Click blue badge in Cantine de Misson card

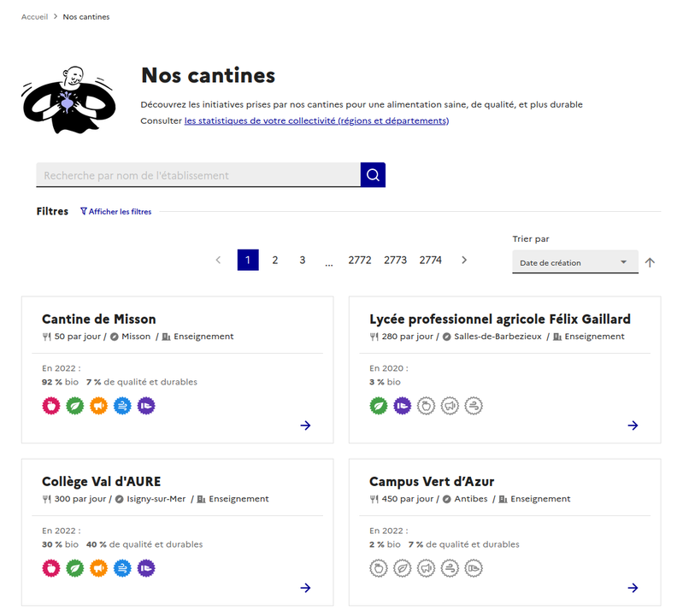pyautogui.click(x=122, y=406)
